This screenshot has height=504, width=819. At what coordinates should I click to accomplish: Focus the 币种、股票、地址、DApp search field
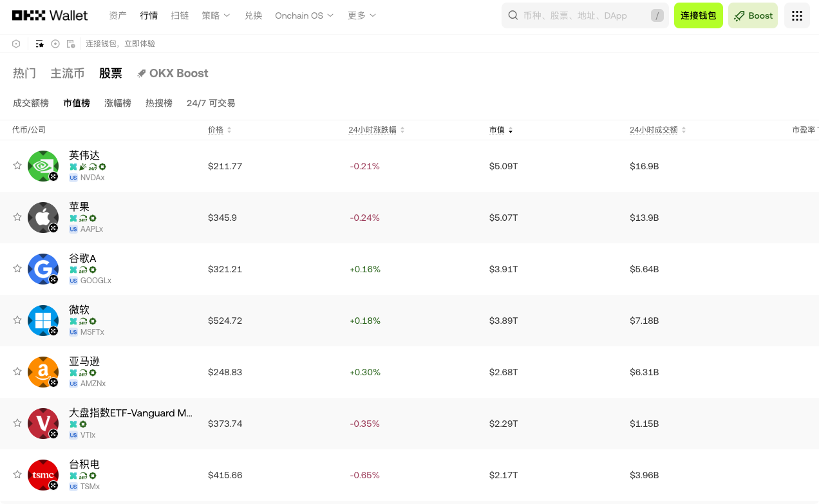click(x=585, y=15)
